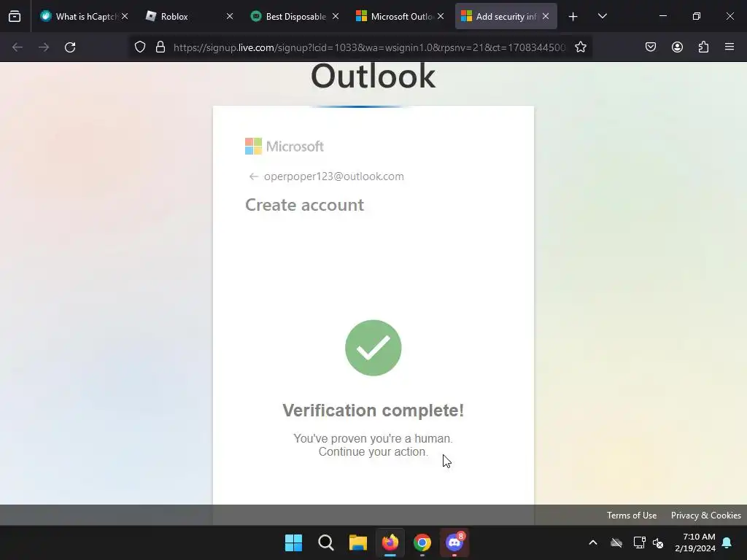Open Firefox View recent browsing icon
747x560 pixels.
[15, 16]
